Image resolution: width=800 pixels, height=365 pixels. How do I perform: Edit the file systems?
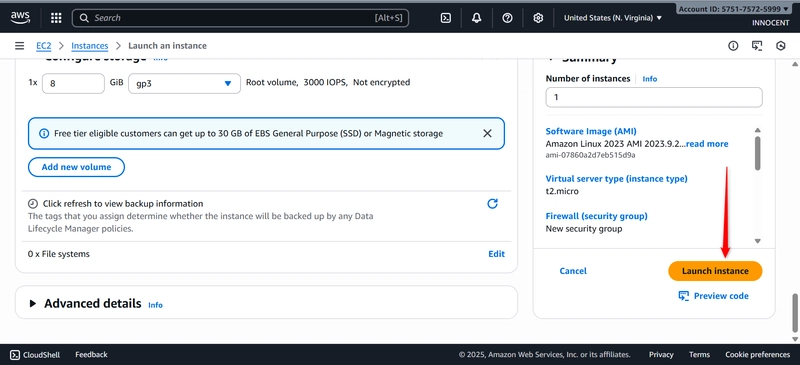(x=496, y=254)
